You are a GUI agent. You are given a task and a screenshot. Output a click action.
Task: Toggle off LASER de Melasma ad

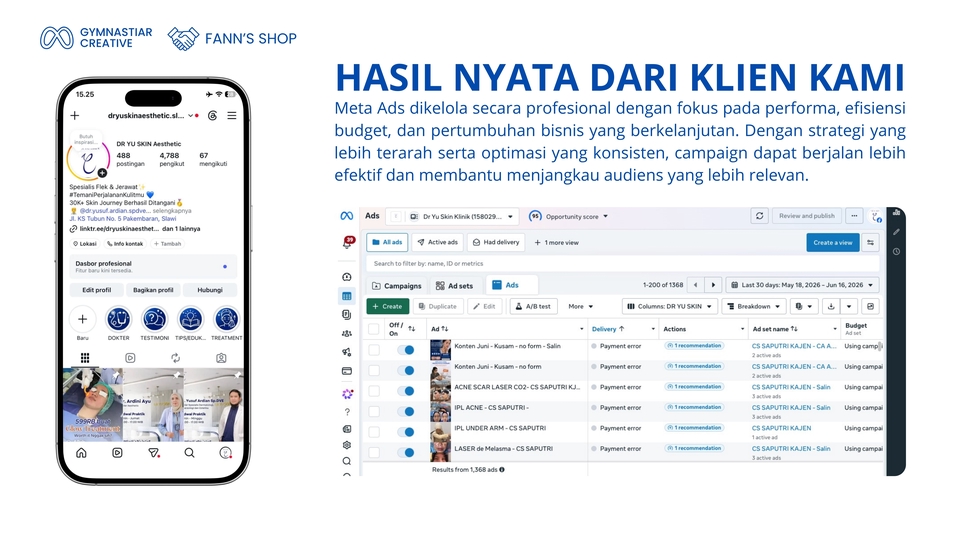pyautogui.click(x=405, y=452)
